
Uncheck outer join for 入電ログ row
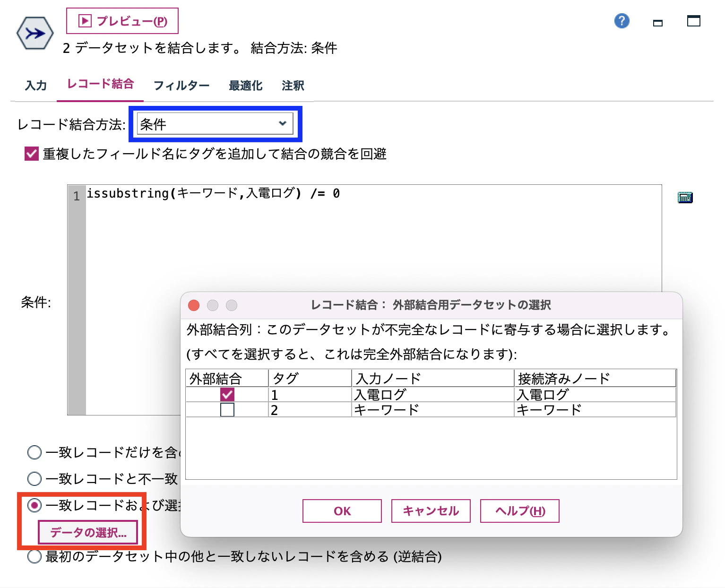tap(227, 395)
